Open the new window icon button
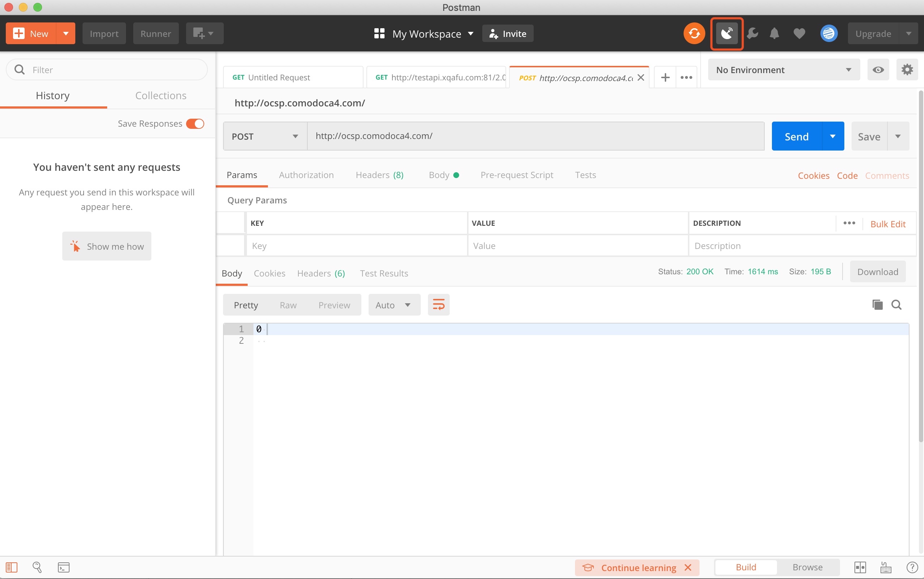The height and width of the screenshot is (579, 924). [x=205, y=34]
